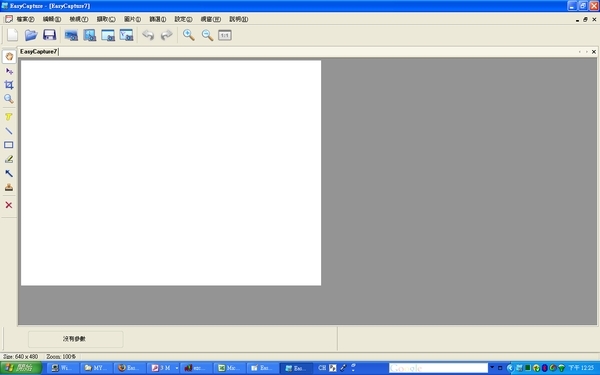
Task: Open the 圖片 (Image) menu
Action: (x=132, y=19)
